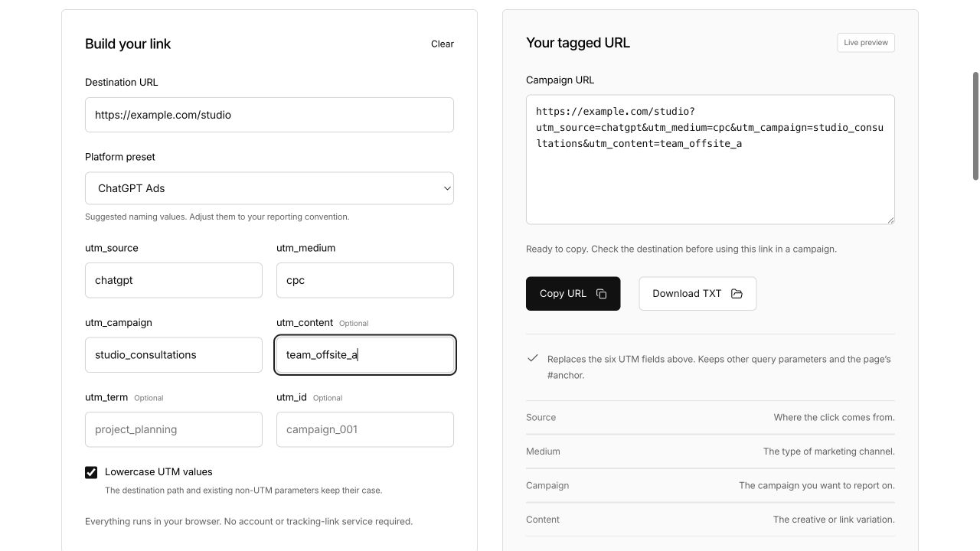
Task: Click the 'Your tagged URL' heading
Action: click(578, 43)
